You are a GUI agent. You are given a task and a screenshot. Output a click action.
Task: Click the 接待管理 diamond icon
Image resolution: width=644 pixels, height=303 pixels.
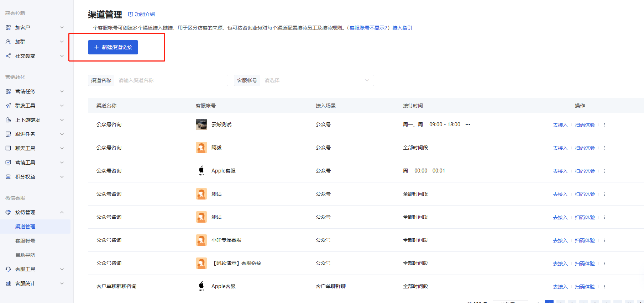pos(8,212)
